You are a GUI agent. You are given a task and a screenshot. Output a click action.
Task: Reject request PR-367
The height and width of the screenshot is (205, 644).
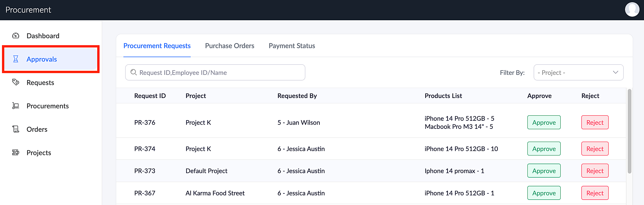tap(595, 193)
